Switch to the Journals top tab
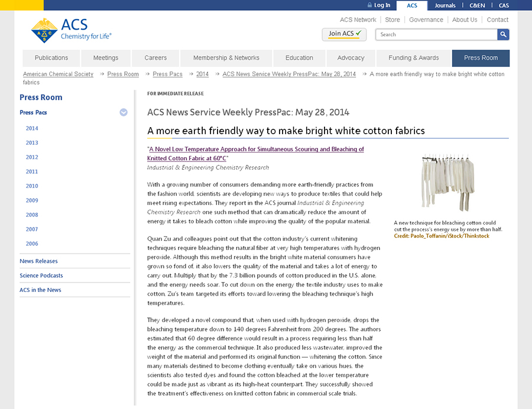Image resolution: width=532 pixels, height=409 pixels. [x=445, y=5]
